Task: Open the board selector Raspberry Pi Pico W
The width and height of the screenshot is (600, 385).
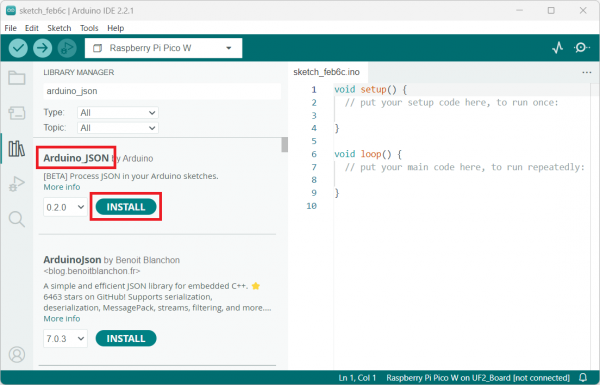Action: pyautogui.click(x=163, y=48)
